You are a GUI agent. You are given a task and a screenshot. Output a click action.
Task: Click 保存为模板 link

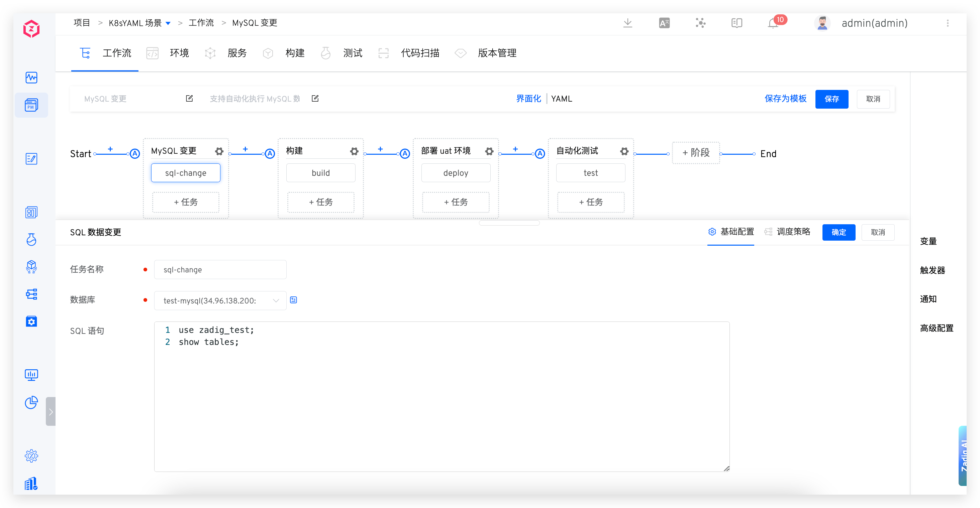tap(785, 99)
